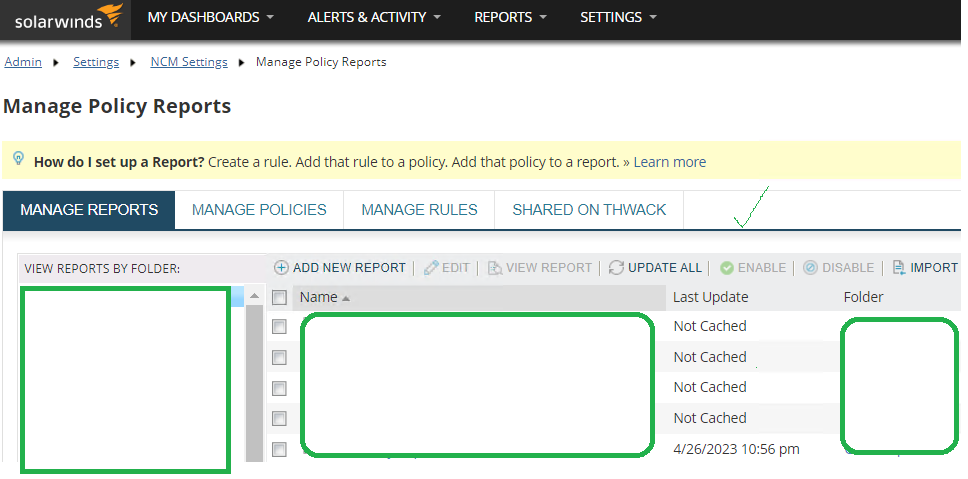The image size is (968, 479).
Task: Tick the select-all checkbox beside Name
Action: [280, 298]
